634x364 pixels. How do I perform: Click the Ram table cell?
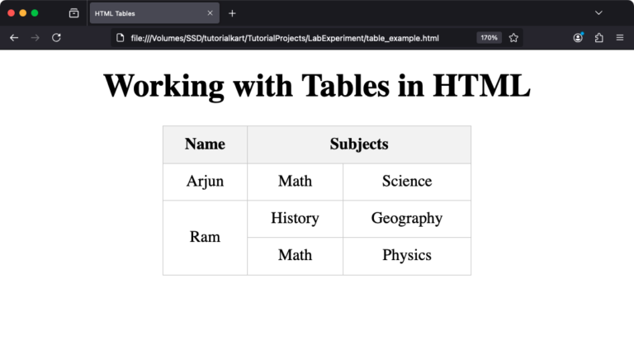[x=205, y=238]
